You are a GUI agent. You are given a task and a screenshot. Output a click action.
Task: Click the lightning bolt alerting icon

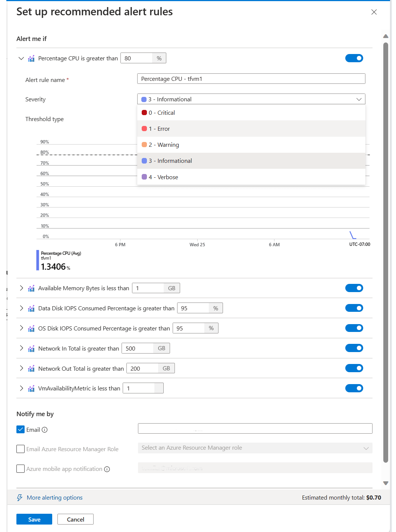point(19,497)
